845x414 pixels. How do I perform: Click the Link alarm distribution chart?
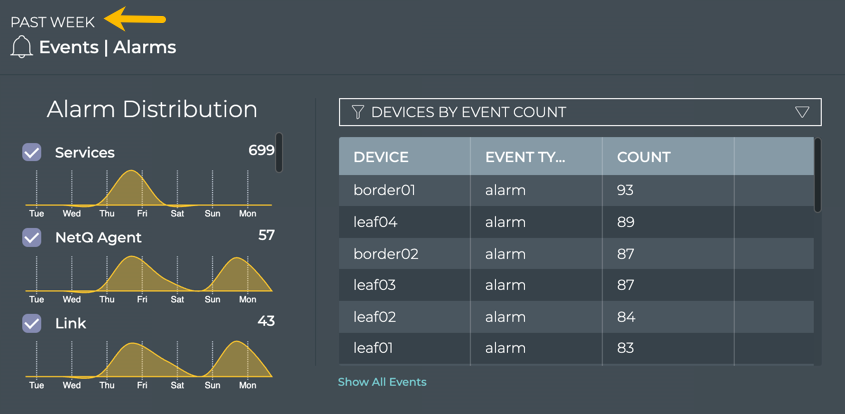[x=148, y=359]
